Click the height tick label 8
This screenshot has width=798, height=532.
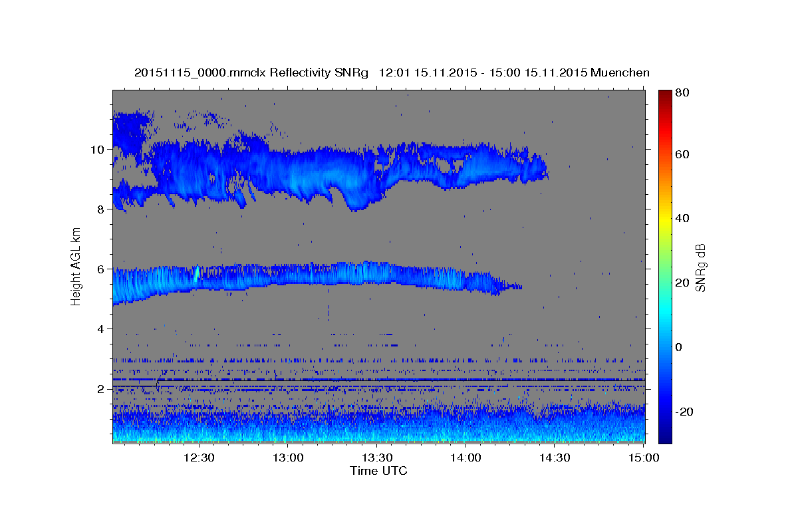click(x=102, y=209)
